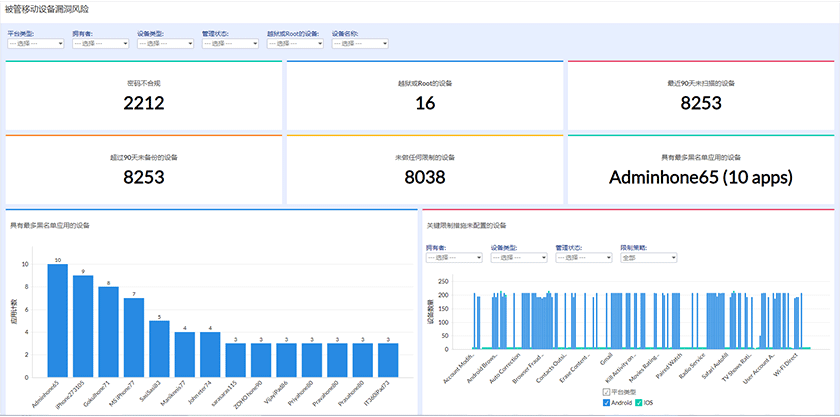Click the MSIPhone77 bar with value 7

(134, 335)
